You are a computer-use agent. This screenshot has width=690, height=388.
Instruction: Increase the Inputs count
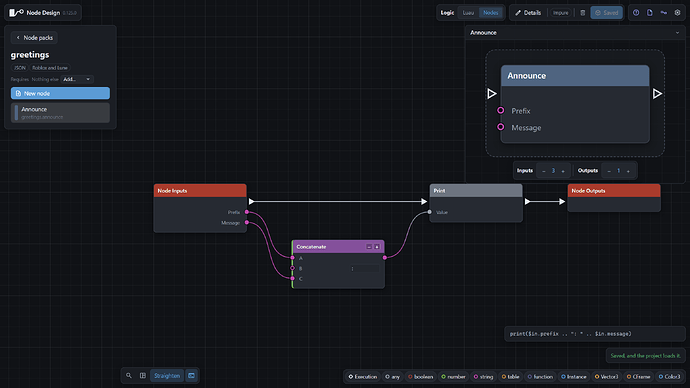click(563, 171)
